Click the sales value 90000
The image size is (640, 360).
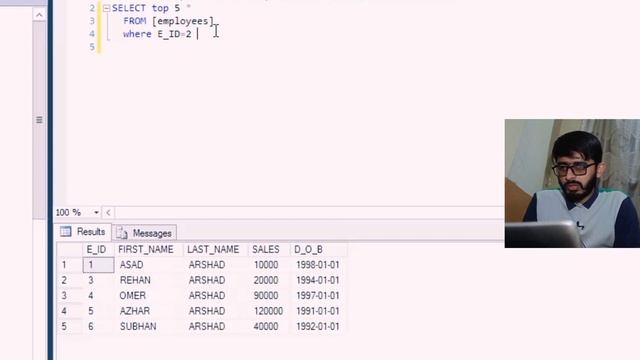266,296
